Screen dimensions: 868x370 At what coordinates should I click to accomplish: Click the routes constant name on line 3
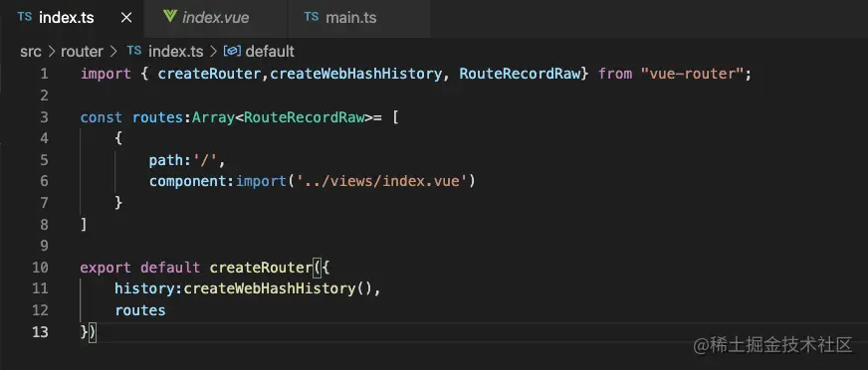(157, 117)
